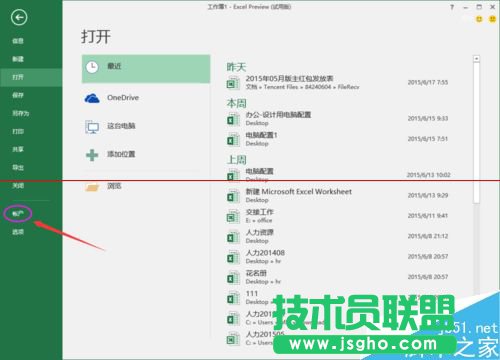Click the clock icon beside 最近
The image size is (500, 360).
pos(92,67)
